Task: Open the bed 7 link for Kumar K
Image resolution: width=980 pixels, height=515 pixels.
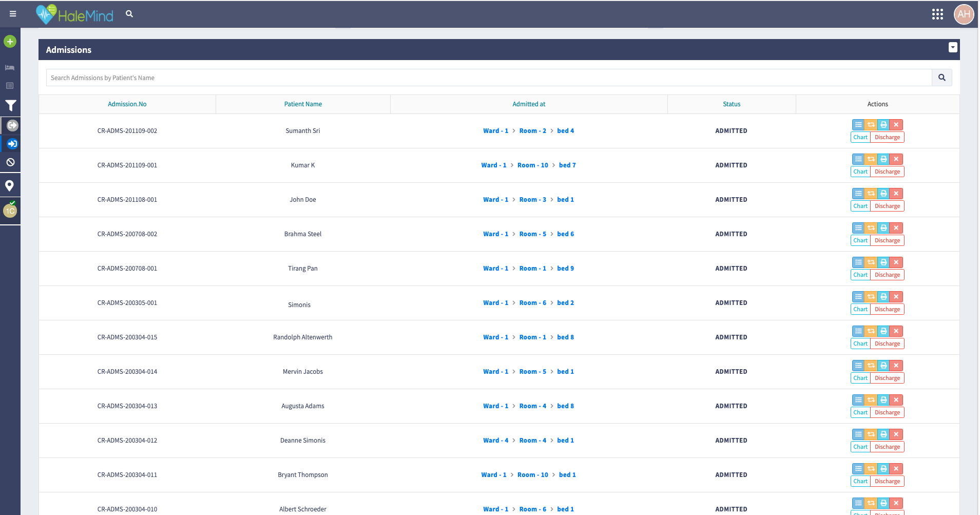Action: tap(567, 165)
